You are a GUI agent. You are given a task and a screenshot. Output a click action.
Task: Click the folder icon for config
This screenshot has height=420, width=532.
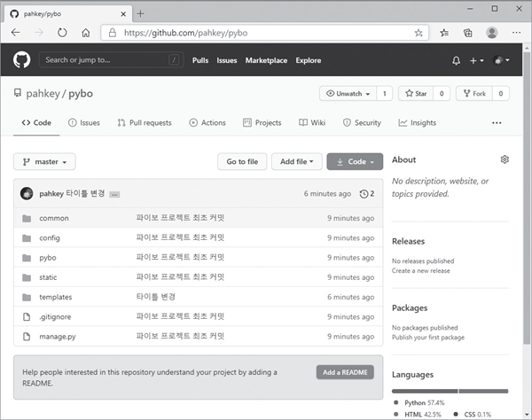click(27, 238)
